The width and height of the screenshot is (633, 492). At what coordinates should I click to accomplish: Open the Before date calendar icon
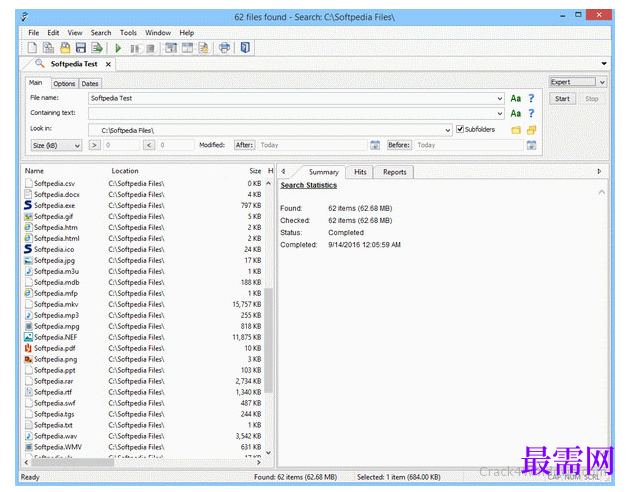[532, 145]
